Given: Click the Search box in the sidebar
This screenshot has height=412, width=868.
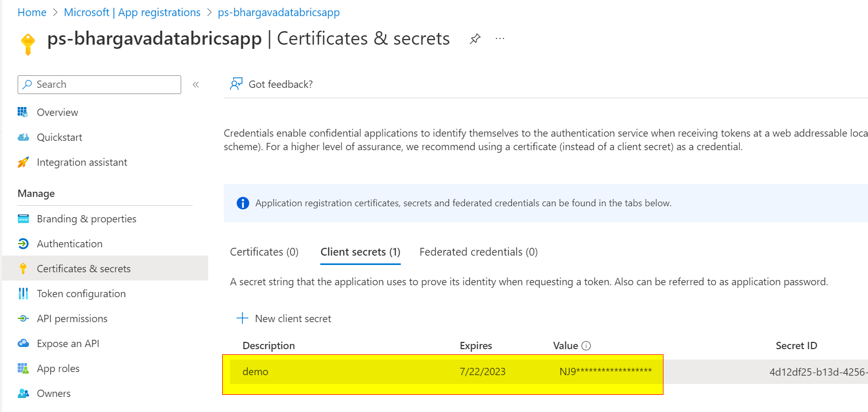Looking at the screenshot, I should coord(99,85).
